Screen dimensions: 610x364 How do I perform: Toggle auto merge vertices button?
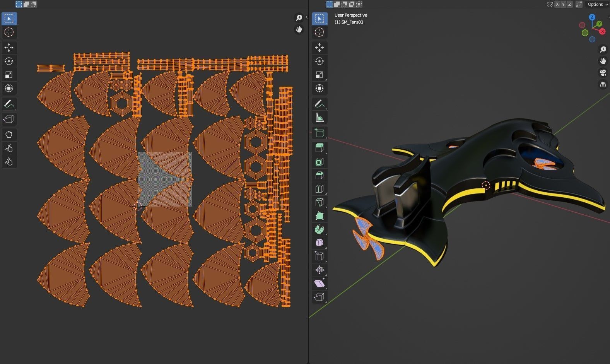pyautogui.click(x=579, y=4)
